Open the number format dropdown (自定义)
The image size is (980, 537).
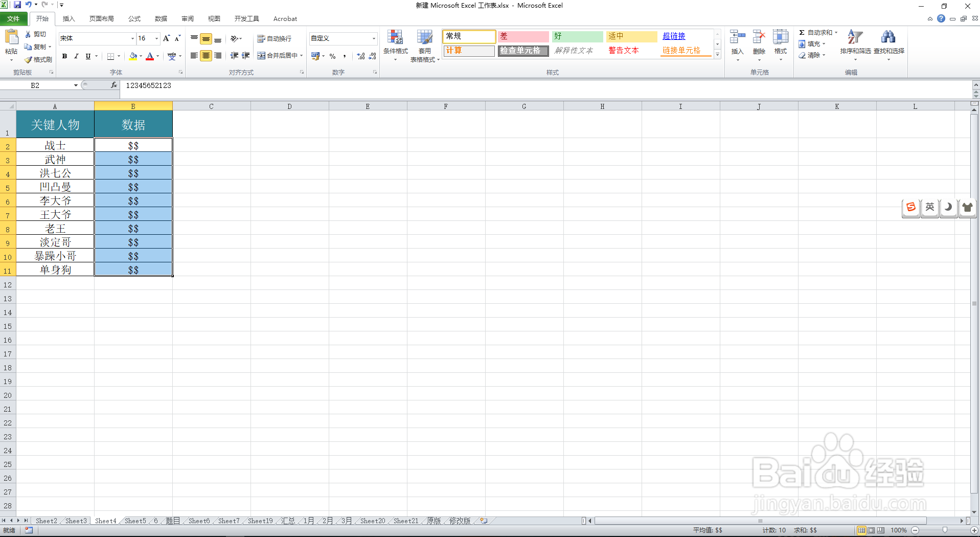coord(374,38)
